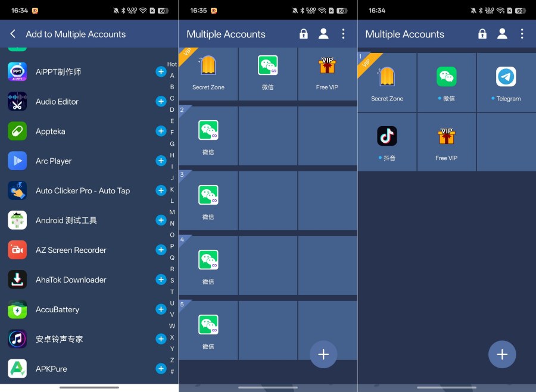Tap the AZ Screen Recorder app icon
Viewport: 536px width, 392px height.
pyautogui.click(x=17, y=250)
